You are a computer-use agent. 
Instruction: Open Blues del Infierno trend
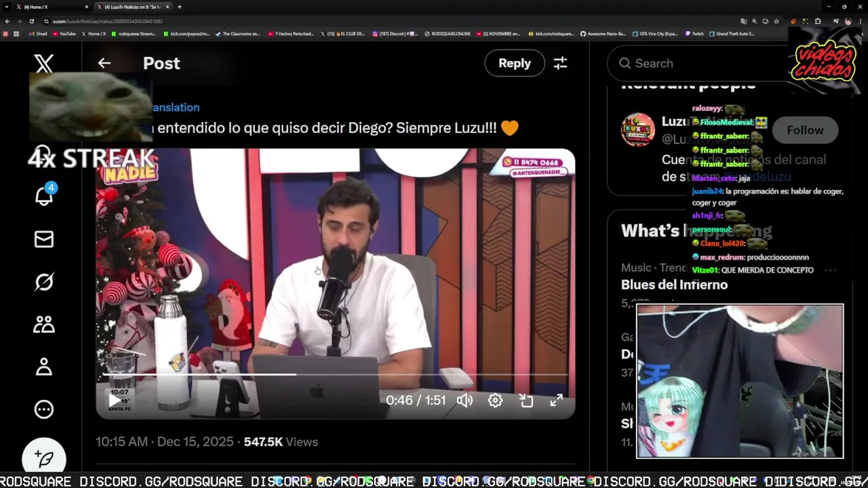pos(674,285)
